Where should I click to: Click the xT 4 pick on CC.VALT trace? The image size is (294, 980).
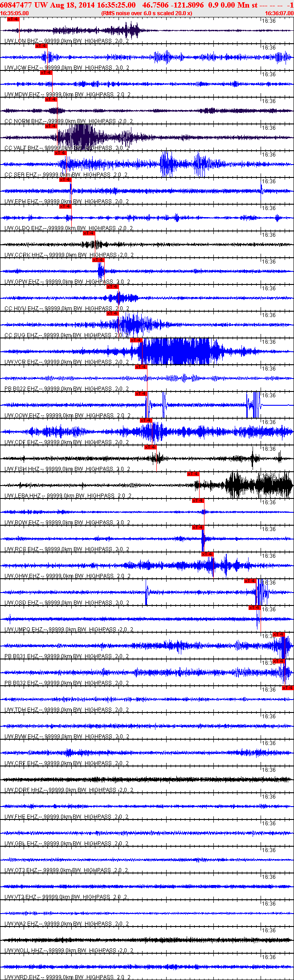[x=51, y=126]
